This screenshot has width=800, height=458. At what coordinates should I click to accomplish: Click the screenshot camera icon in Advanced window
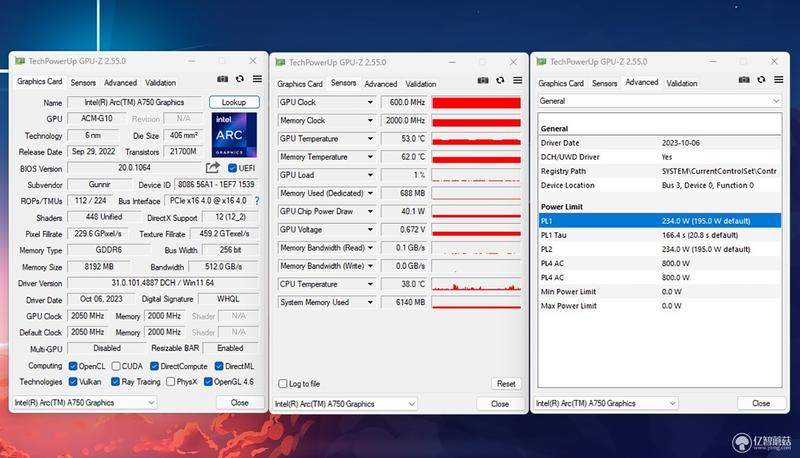point(744,80)
